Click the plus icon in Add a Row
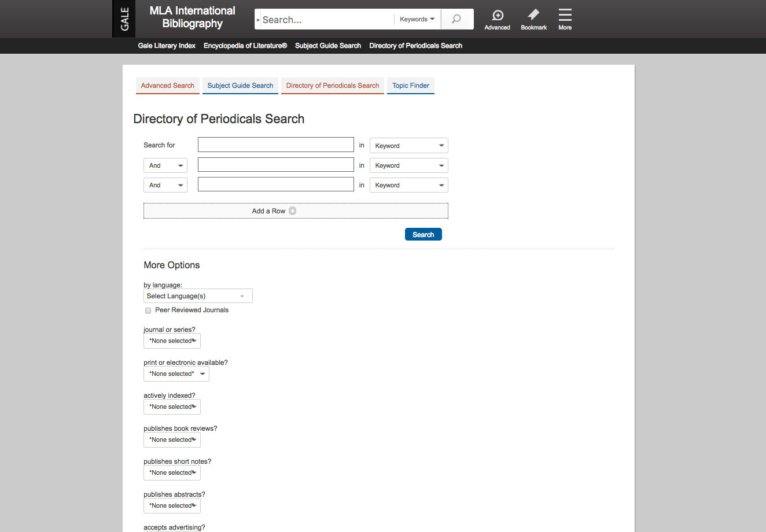The image size is (766, 532). coord(292,211)
